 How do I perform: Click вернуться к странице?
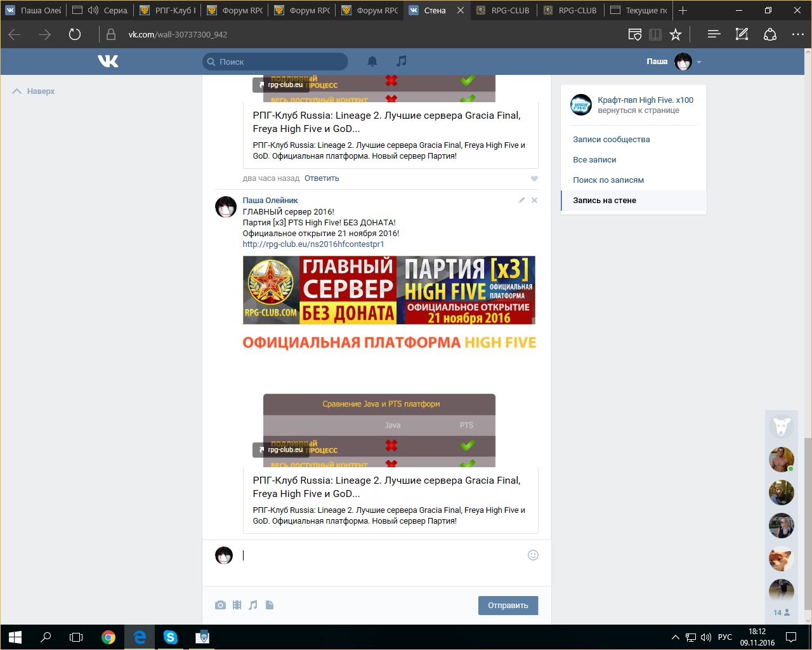click(638, 110)
